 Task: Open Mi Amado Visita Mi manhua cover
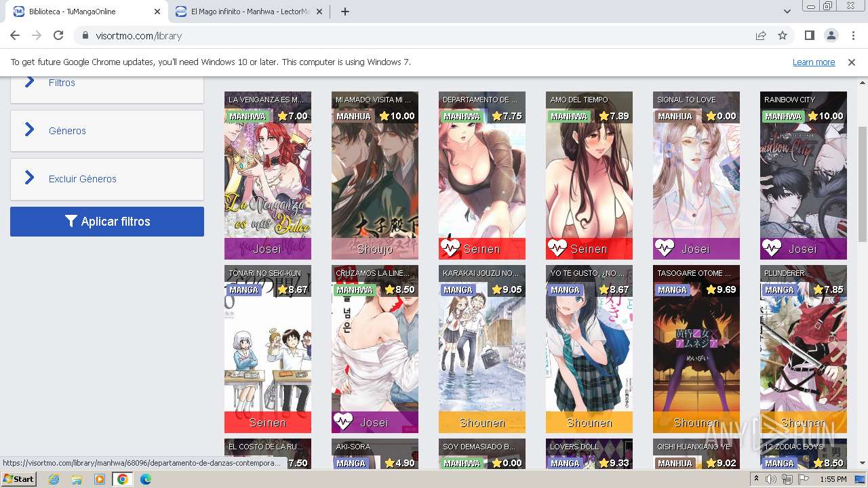(x=375, y=176)
